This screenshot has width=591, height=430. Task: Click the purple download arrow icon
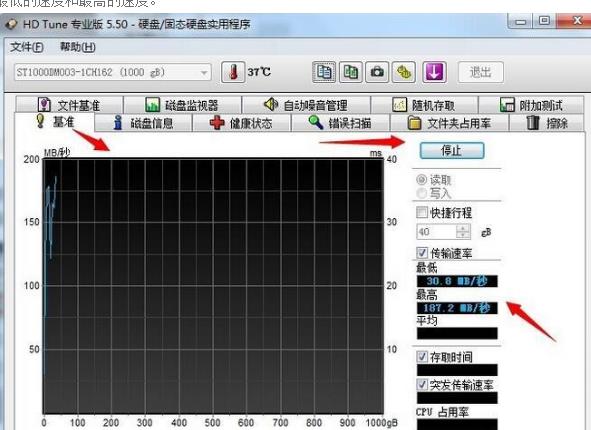coord(434,72)
